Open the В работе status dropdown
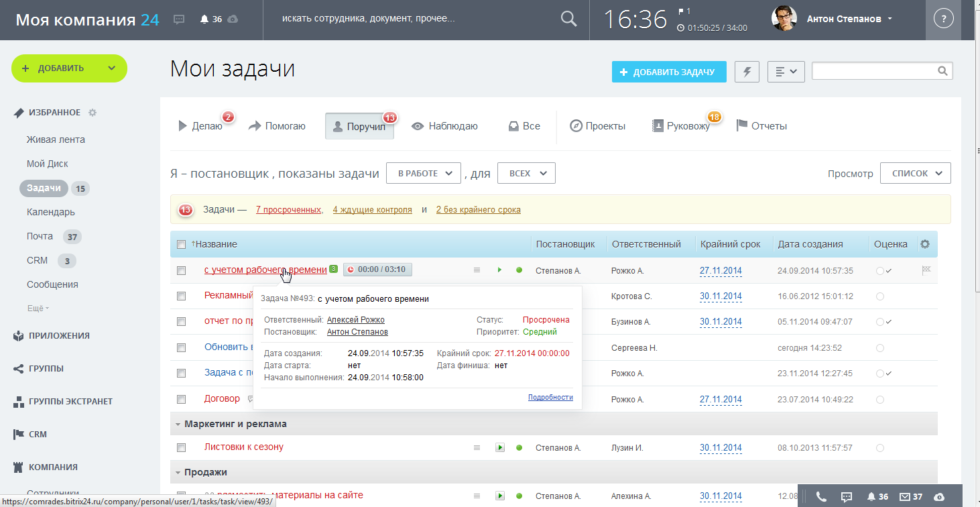The height and width of the screenshot is (507, 980). [x=423, y=173]
